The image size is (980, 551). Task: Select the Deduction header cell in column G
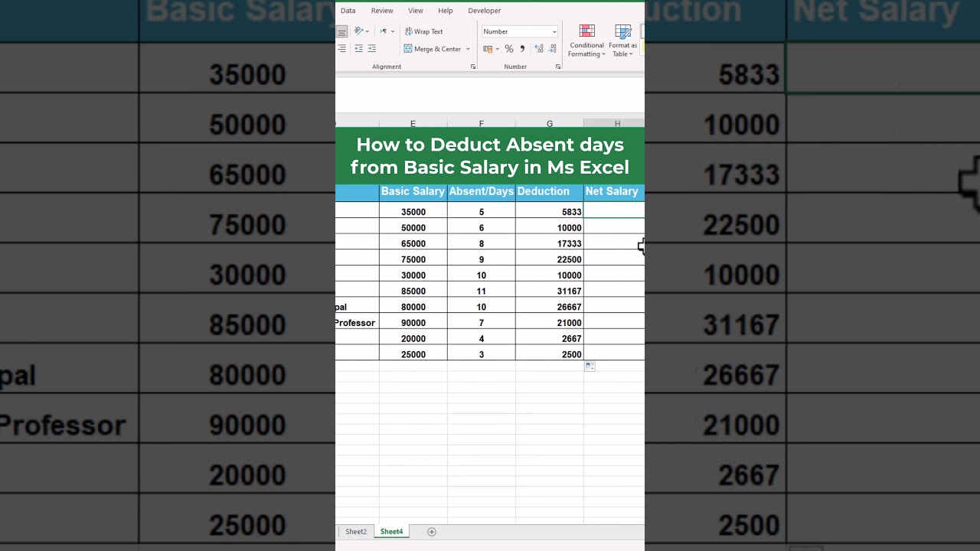click(x=549, y=191)
